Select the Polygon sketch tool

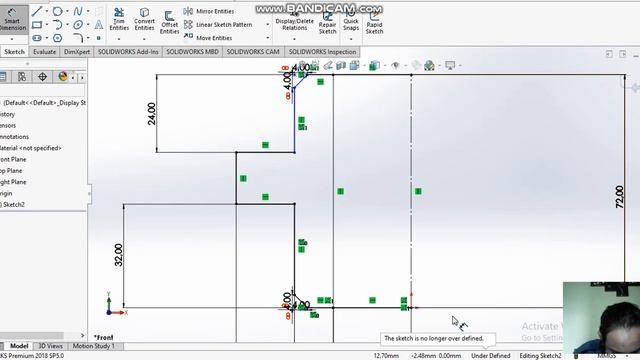point(58,38)
